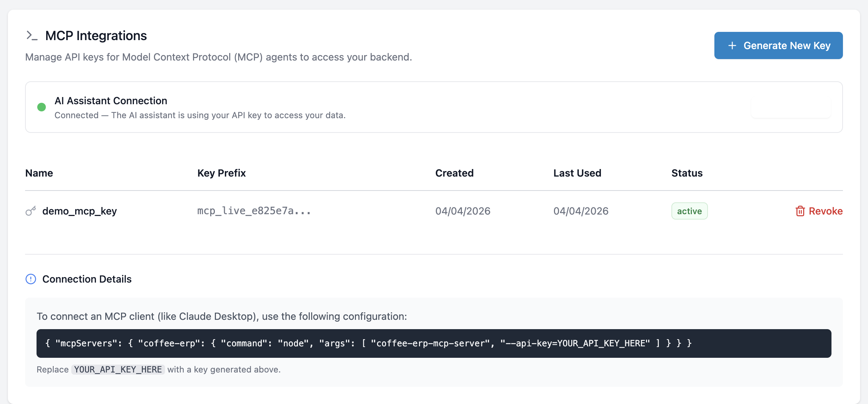Click the plus icon inside Generate New Key button
868x404 pixels.
(733, 45)
